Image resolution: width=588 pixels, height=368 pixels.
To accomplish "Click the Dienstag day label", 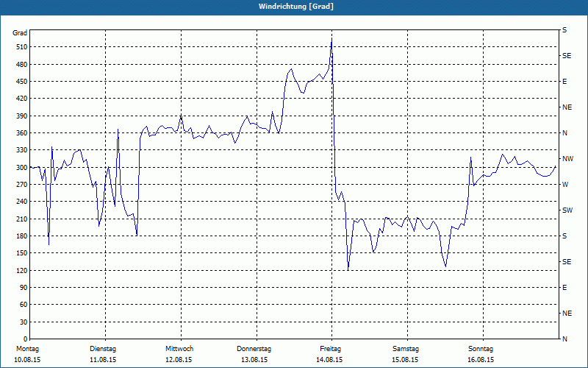I will point(103,349).
